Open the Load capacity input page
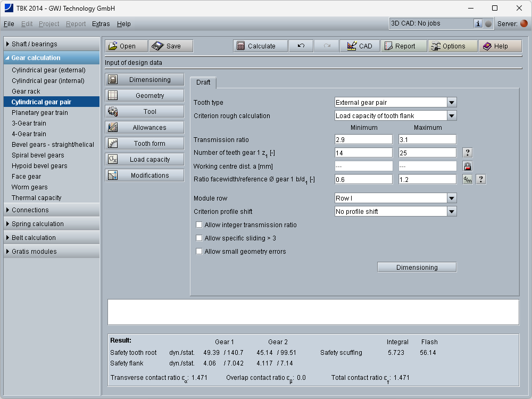 click(145, 160)
